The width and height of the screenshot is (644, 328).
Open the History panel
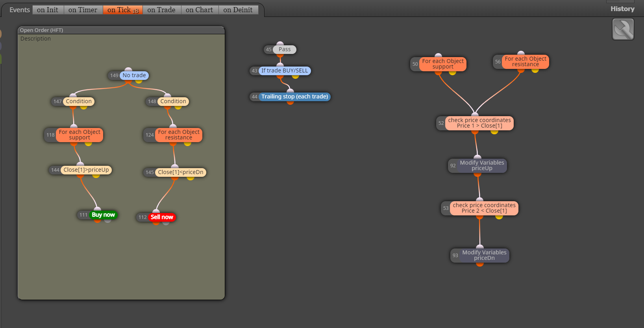point(622,9)
